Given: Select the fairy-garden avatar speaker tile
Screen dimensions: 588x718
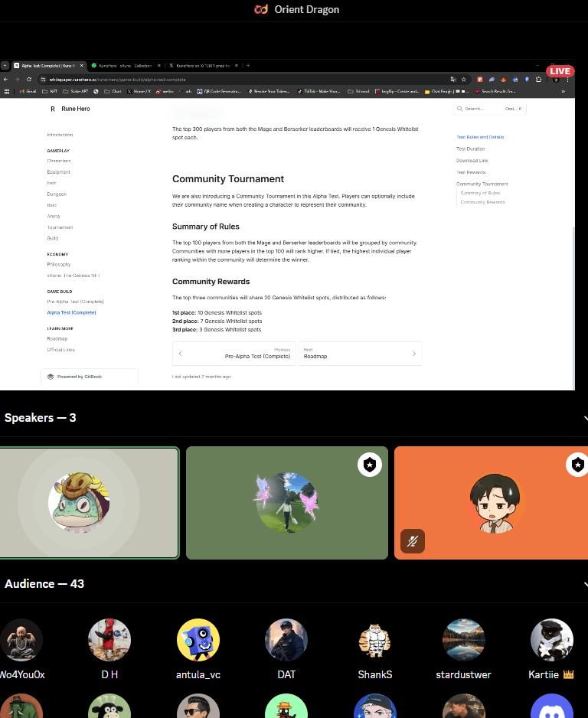Looking at the screenshot, I should [x=286, y=503].
